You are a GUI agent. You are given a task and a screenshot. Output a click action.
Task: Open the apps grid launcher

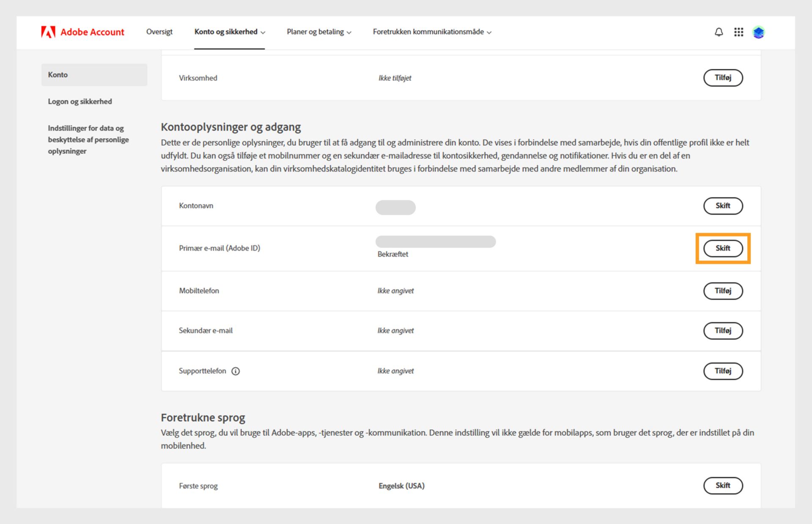(738, 32)
